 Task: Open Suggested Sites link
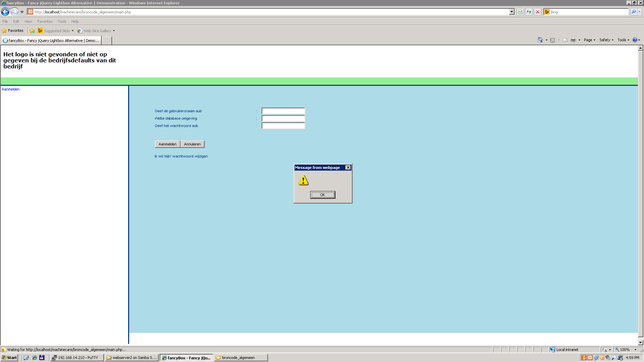coord(56,31)
